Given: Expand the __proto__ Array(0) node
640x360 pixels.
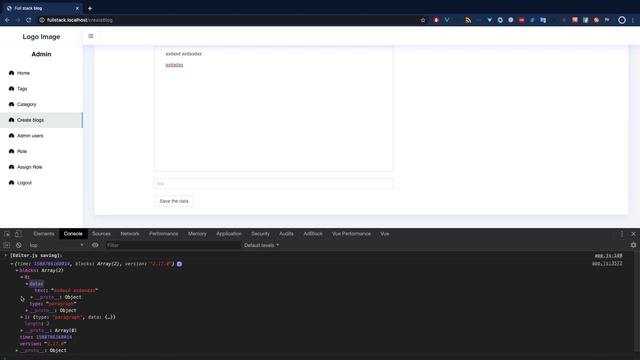Looking at the screenshot, I should tap(22, 330).
